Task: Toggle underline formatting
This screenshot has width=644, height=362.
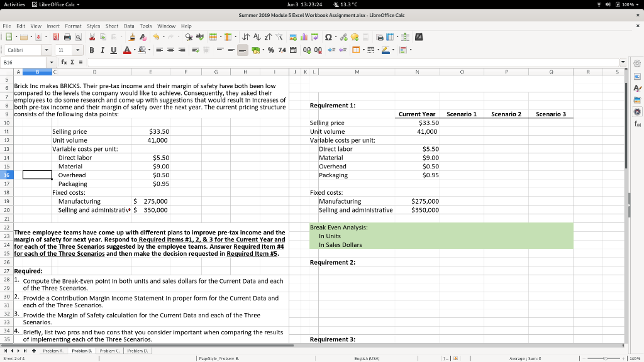Action: click(112, 50)
